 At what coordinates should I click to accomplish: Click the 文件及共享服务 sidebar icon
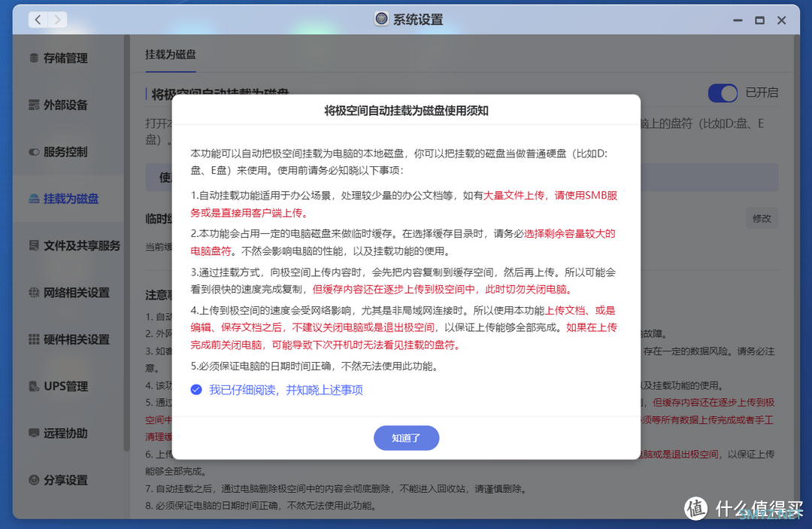(x=34, y=245)
